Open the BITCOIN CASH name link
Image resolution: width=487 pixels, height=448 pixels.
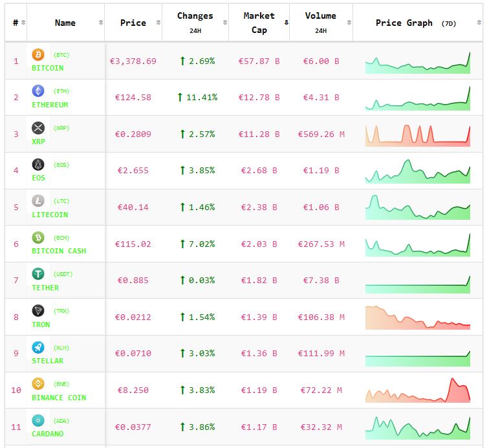(x=59, y=251)
